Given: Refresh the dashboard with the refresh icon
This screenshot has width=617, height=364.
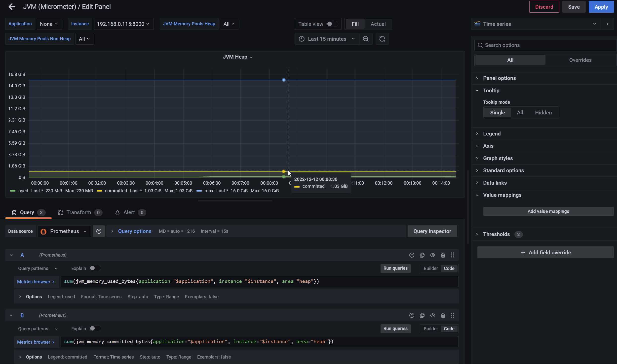Looking at the screenshot, I should 382,39.
